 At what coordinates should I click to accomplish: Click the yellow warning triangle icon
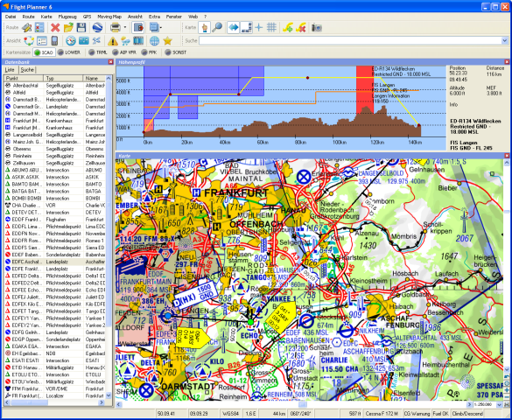point(113,41)
